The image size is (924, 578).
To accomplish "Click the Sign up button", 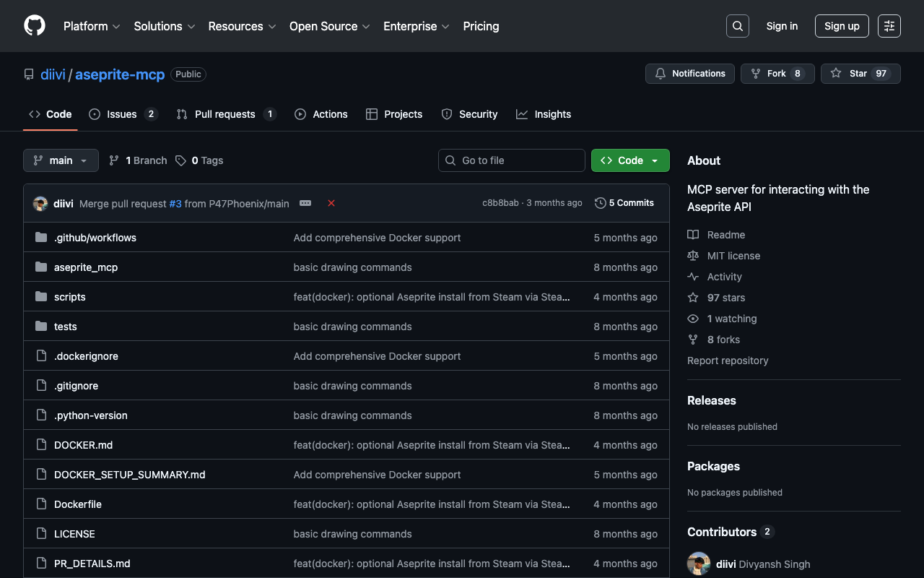I will (x=841, y=26).
